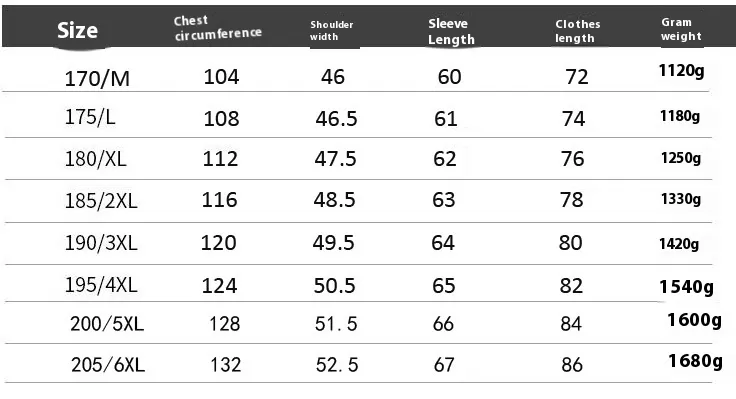Image resolution: width=736 pixels, height=399 pixels.
Task: Select the Gram weight header
Action: tap(681, 29)
